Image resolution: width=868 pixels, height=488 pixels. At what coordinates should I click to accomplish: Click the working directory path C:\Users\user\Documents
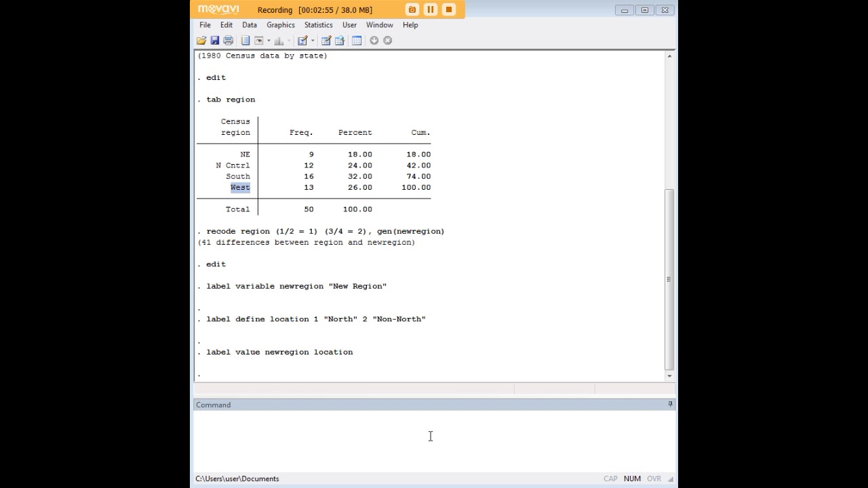pos(237,479)
